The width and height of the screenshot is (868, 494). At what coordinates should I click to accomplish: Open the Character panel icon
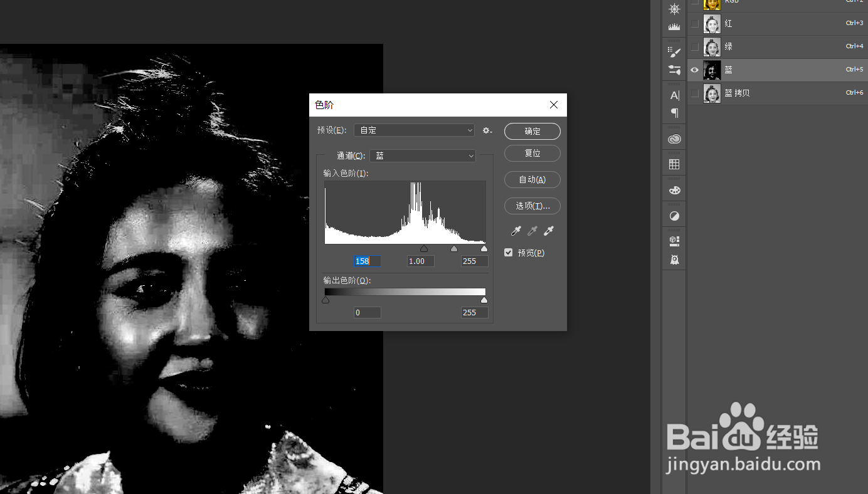(674, 95)
